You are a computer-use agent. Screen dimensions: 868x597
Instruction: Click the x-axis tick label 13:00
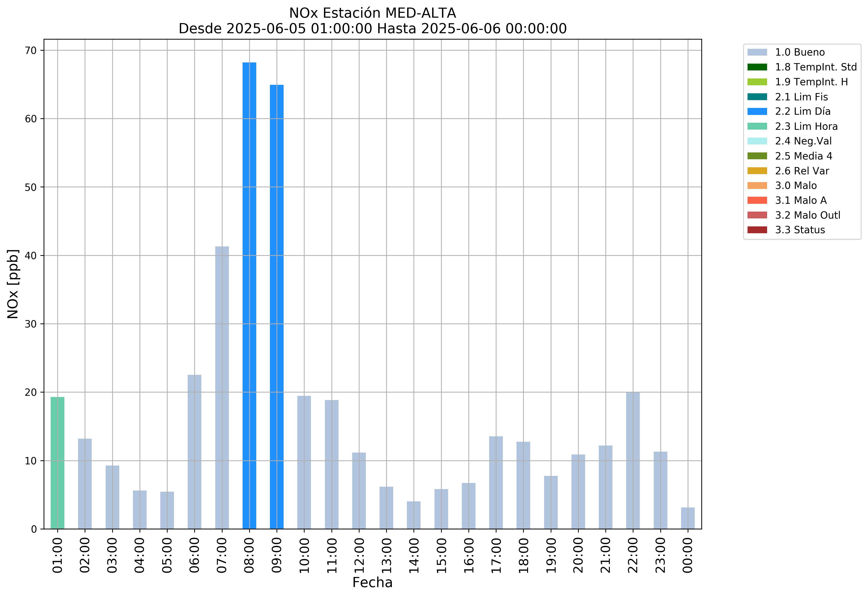[386, 555]
